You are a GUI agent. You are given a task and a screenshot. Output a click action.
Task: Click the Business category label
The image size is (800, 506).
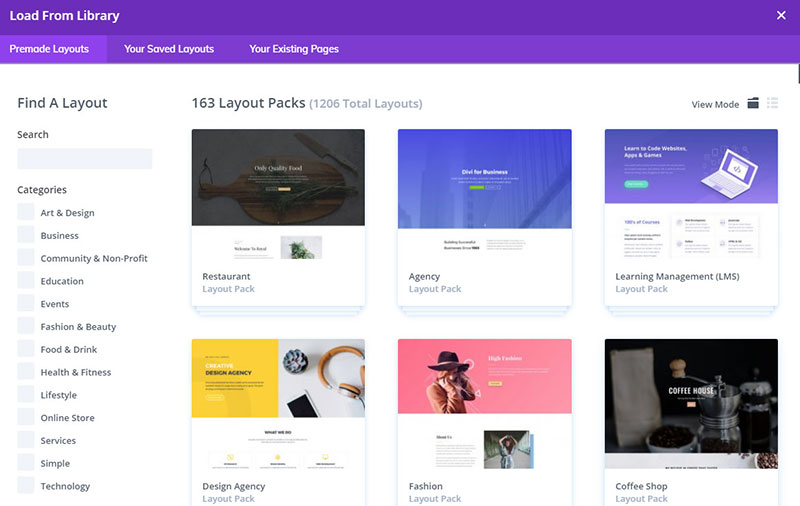pos(60,236)
